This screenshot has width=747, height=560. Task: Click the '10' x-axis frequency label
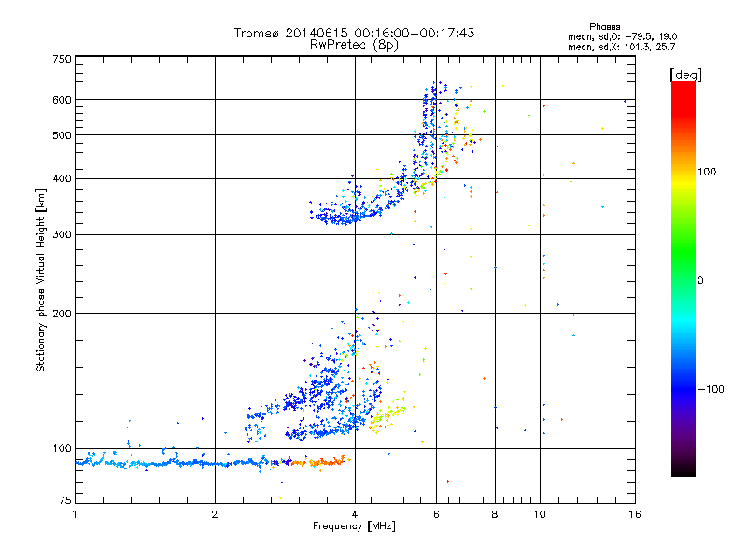point(540,514)
